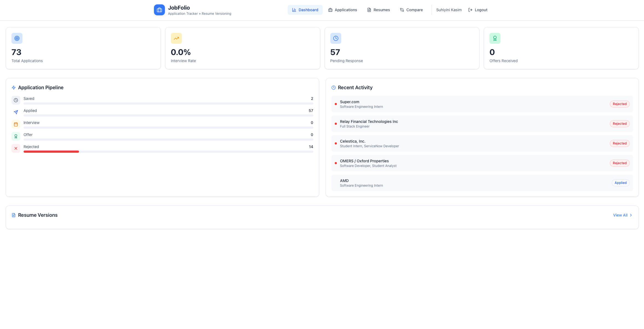This screenshot has height=329, width=644.
Task: Open the AMD activity row
Action: pos(482,183)
